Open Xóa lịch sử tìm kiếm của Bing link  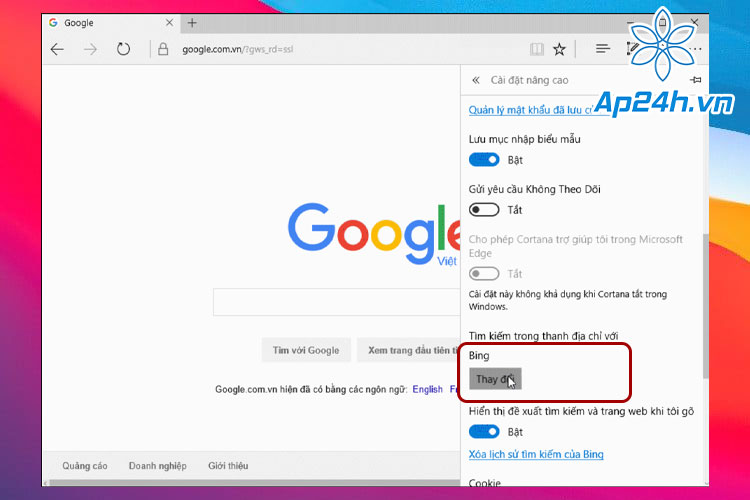tap(536, 454)
